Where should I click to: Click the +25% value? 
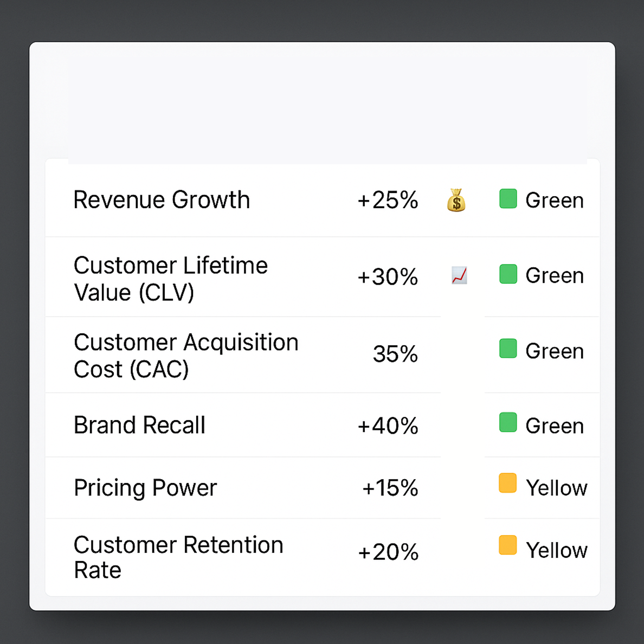click(388, 200)
